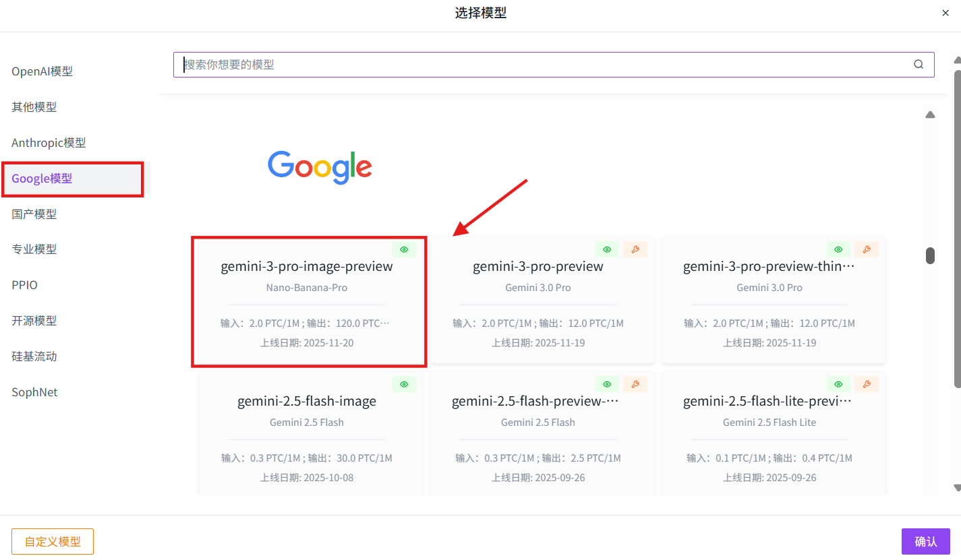Click the 确认 confirm button

pyautogui.click(x=925, y=541)
